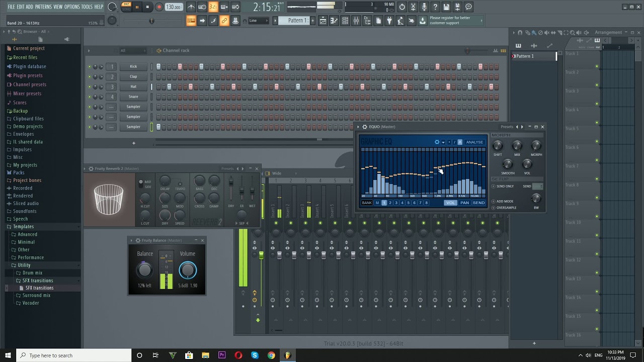Toggle the Pattern/Song mode switch
644x362 pixels.
click(x=126, y=7)
